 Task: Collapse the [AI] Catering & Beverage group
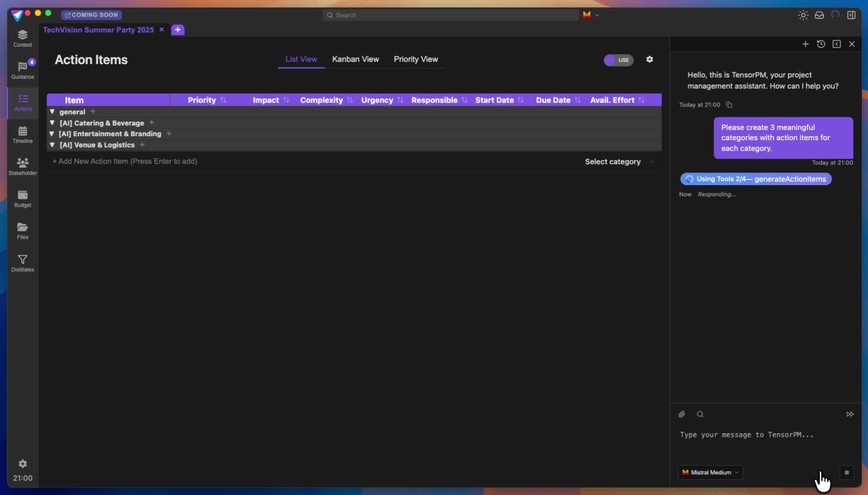coord(52,123)
